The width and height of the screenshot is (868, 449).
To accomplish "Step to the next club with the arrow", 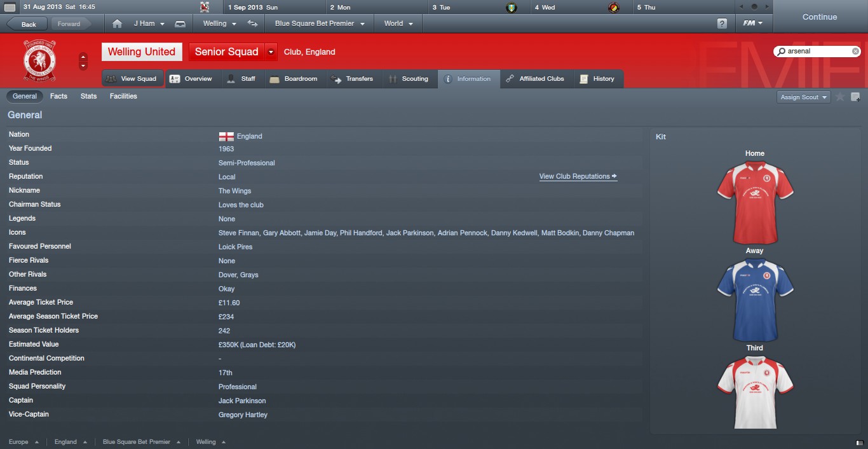I will coord(83,66).
